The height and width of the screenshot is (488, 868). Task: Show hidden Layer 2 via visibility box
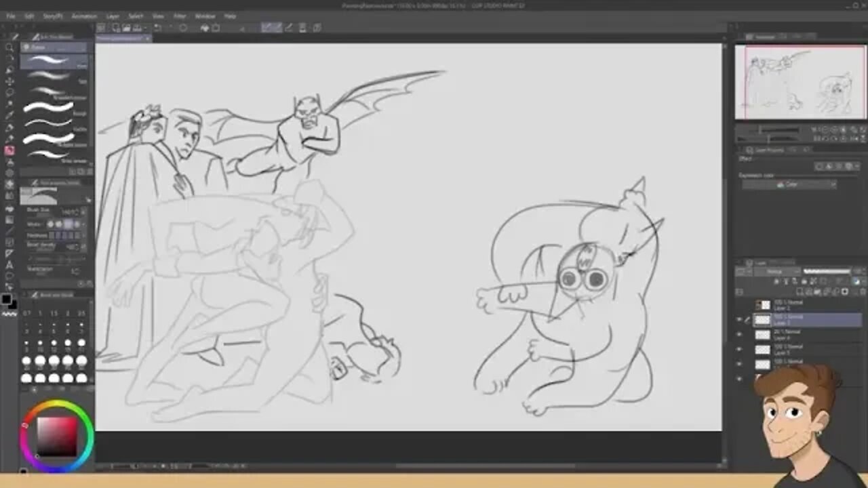click(x=740, y=305)
